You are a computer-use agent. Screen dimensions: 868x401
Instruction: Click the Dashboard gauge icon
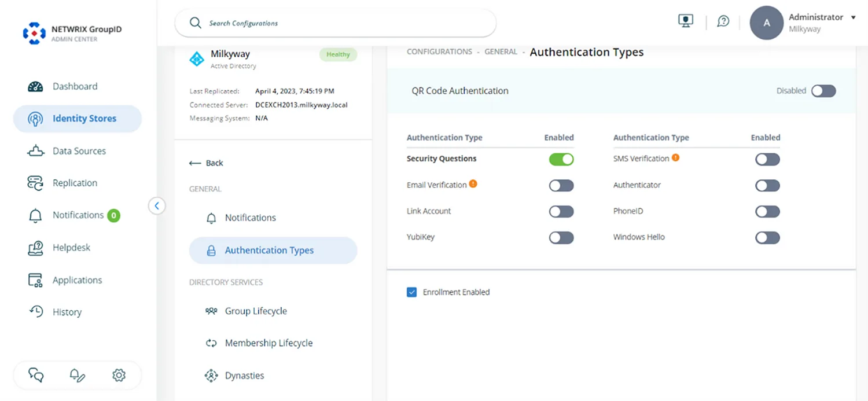pos(35,86)
